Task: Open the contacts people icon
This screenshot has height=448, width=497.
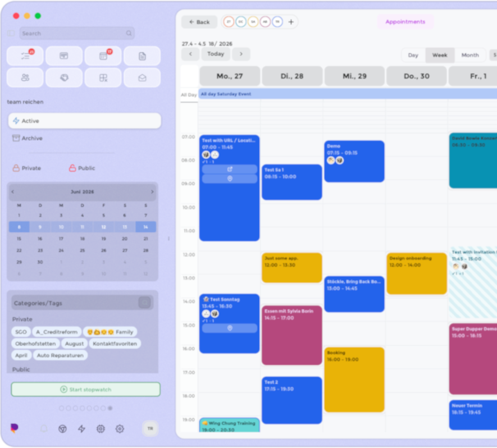Action: pos(25,77)
